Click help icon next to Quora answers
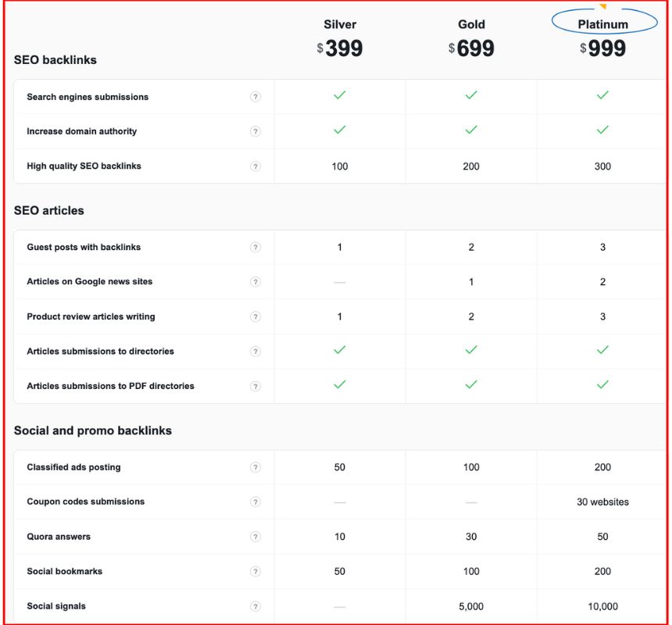Image resolution: width=672 pixels, height=625 pixels. 255,537
